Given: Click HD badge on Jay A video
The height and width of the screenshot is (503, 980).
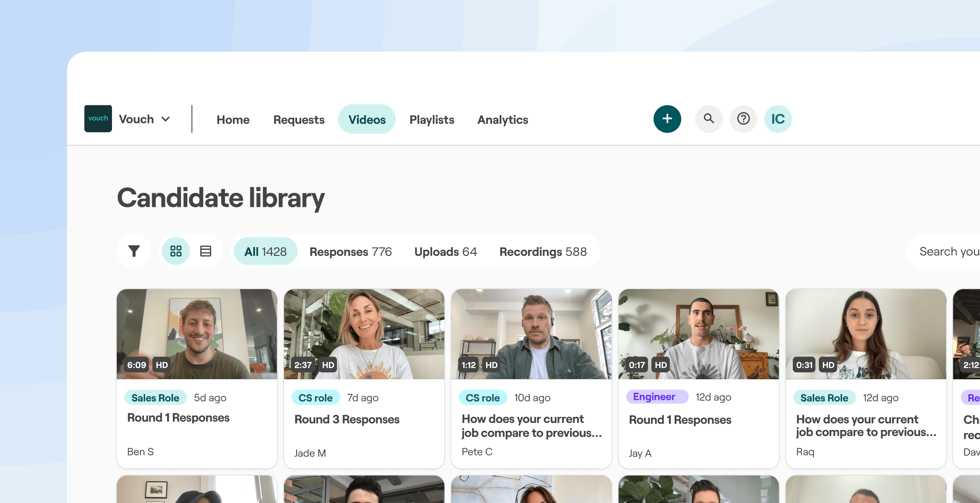Looking at the screenshot, I should [x=661, y=365].
